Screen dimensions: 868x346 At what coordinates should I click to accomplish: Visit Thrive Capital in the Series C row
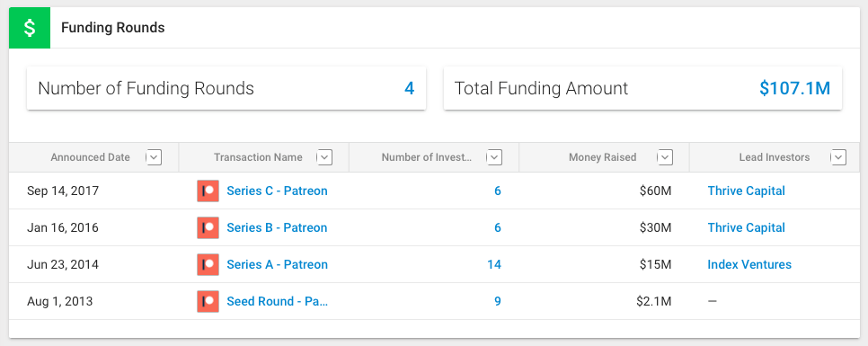(x=746, y=191)
